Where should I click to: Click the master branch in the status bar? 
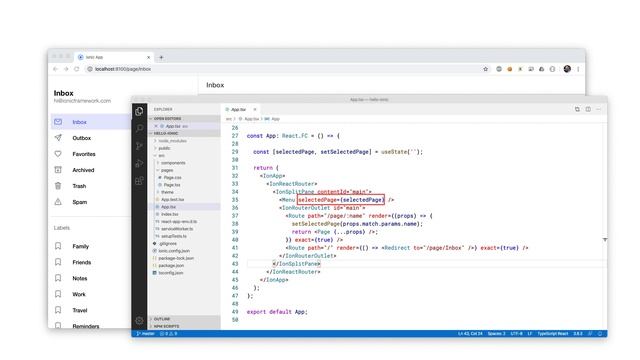[x=145, y=333]
